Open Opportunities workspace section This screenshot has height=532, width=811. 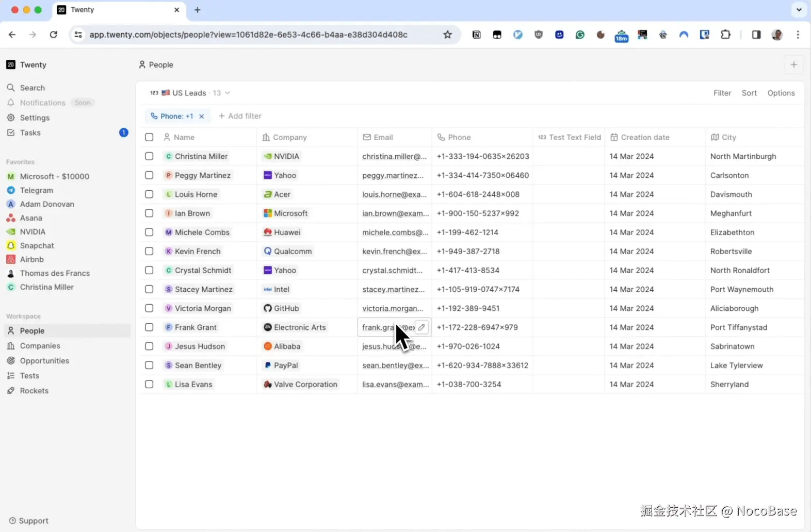pos(44,361)
